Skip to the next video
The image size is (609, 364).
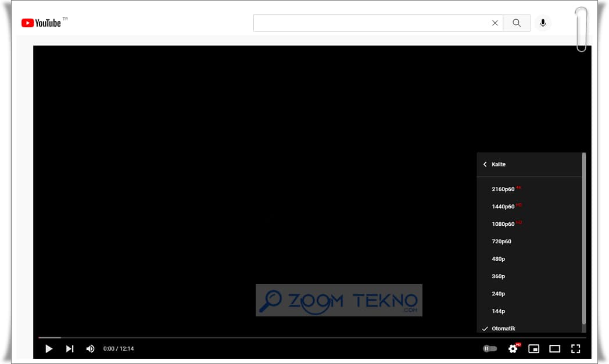point(70,349)
